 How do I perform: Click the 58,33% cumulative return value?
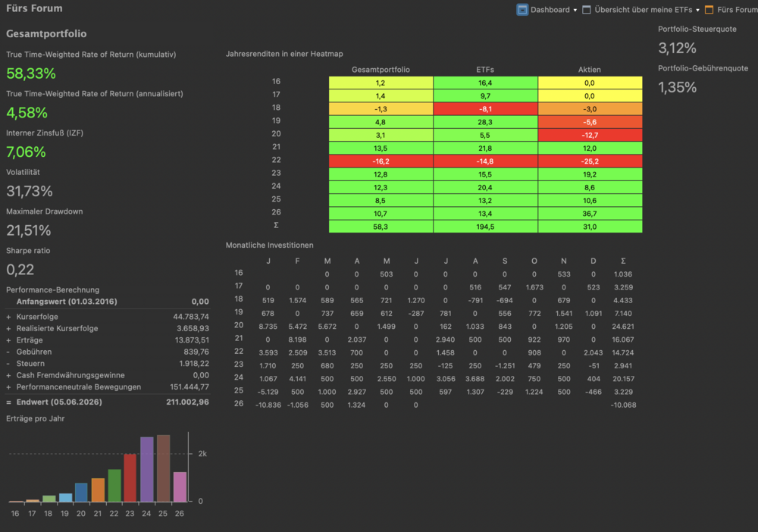tap(31, 74)
